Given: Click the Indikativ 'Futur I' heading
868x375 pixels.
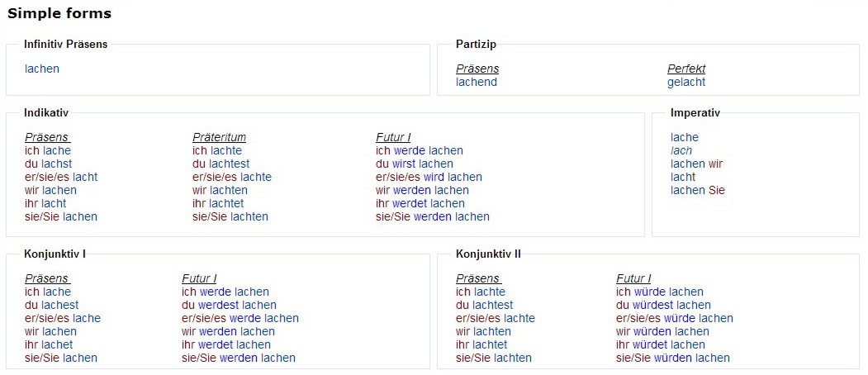Looking at the screenshot, I should tap(393, 138).
